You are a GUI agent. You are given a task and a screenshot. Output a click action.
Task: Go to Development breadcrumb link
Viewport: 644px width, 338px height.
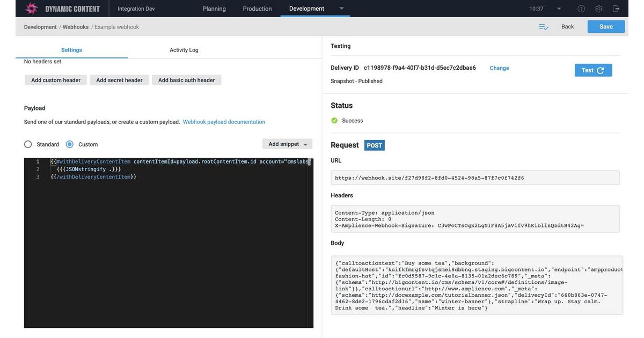pyautogui.click(x=40, y=27)
